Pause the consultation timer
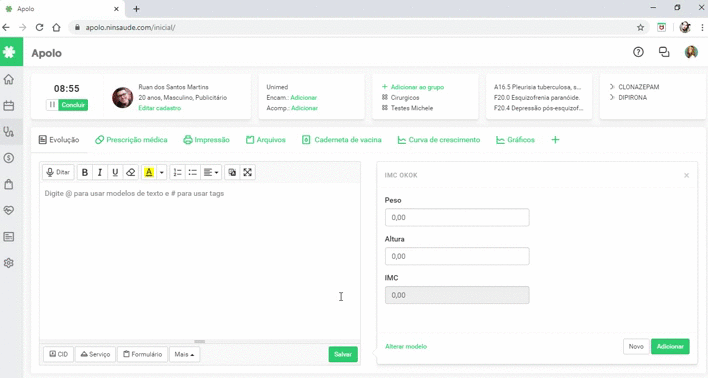This screenshot has height=378, width=708. (52, 105)
